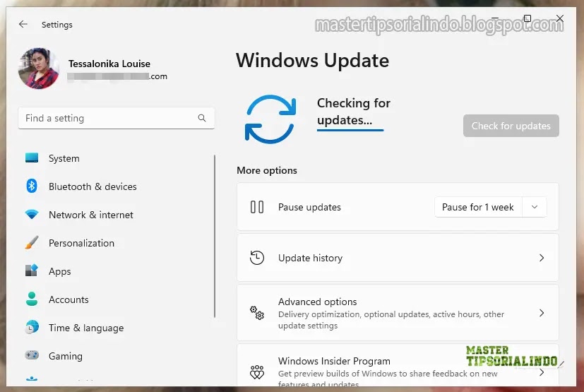Viewport: 584px width, 392px height.
Task: Click the Update history clock icon
Action: [257, 258]
